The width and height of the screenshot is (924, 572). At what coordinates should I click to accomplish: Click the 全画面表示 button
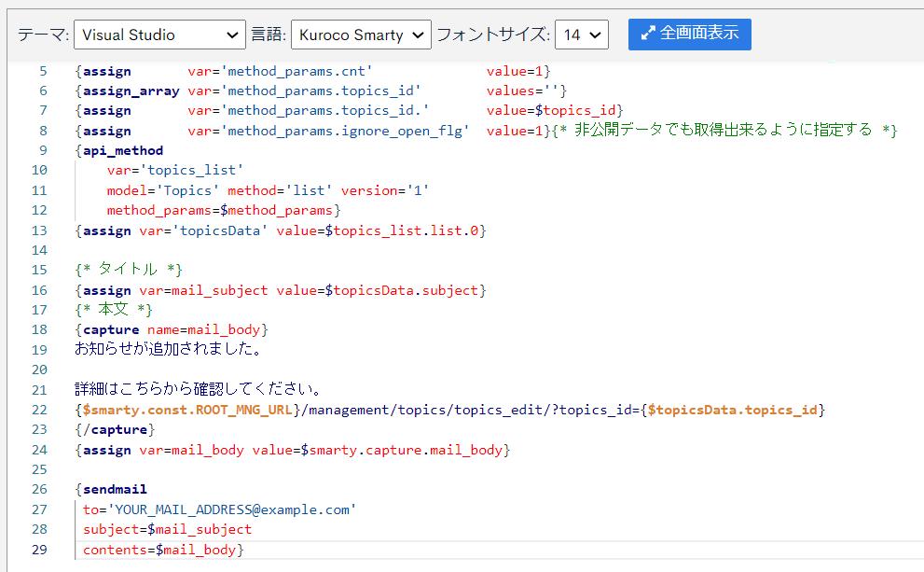click(x=689, y=34)
